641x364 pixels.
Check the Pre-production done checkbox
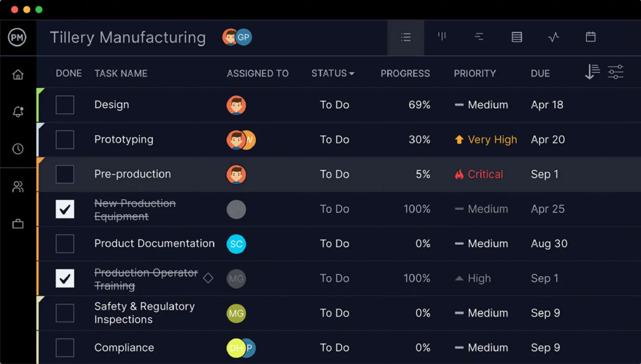(65, 174)
